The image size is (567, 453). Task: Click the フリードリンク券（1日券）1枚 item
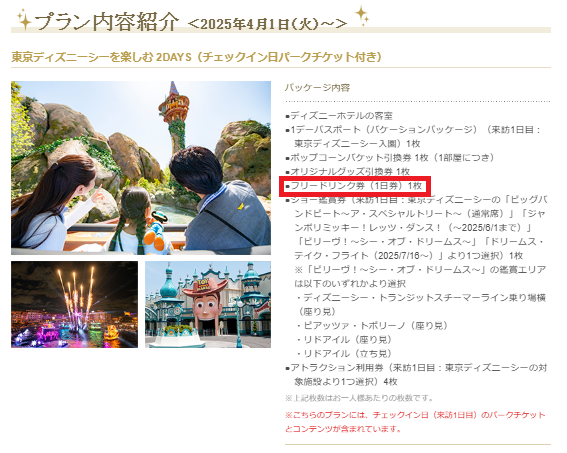(354, 186)
